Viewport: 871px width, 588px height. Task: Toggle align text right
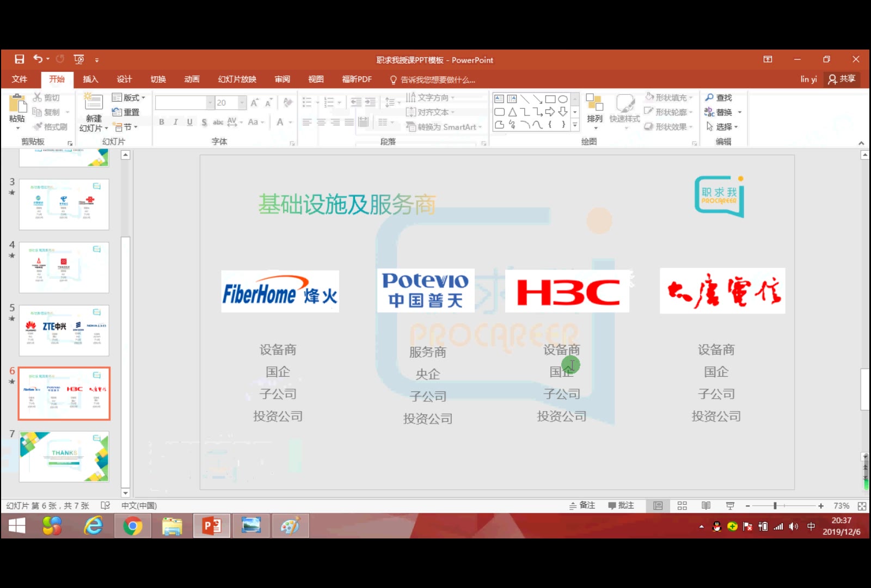(x=335, y=122)
